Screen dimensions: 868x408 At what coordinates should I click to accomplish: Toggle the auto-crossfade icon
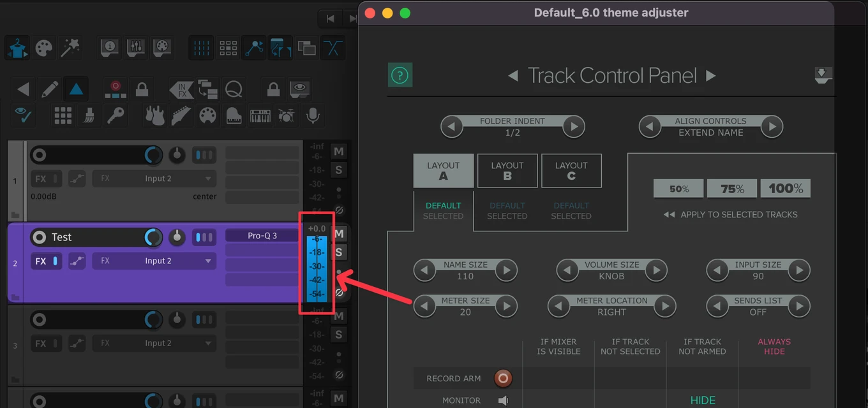[x=333, y=48]
